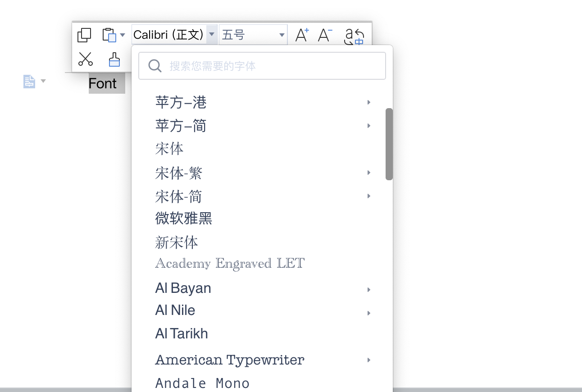Select the Cut (scissors) tool
Screen dimensions: 582x392
click(86, 59)
